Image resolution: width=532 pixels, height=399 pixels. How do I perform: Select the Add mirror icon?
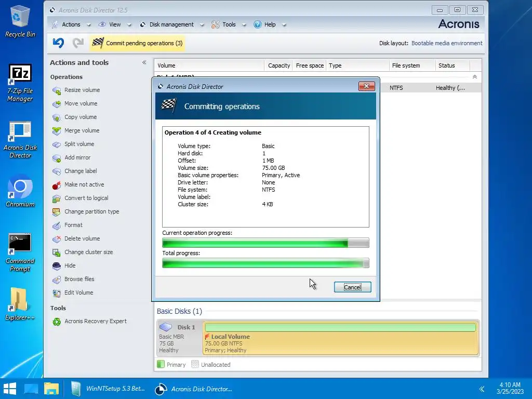point(57,158)
